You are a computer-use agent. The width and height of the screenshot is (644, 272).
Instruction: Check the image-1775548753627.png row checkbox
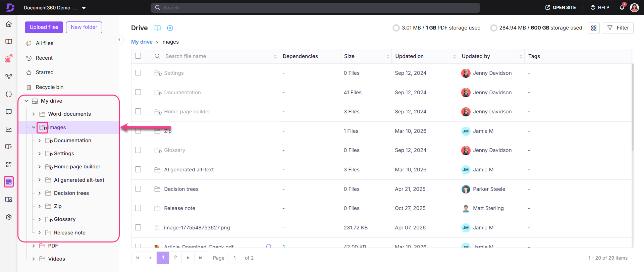coord(138,227)
